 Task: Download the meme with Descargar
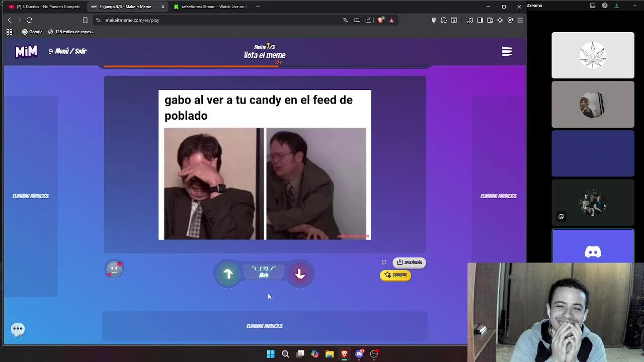click(x=409, y=262)
